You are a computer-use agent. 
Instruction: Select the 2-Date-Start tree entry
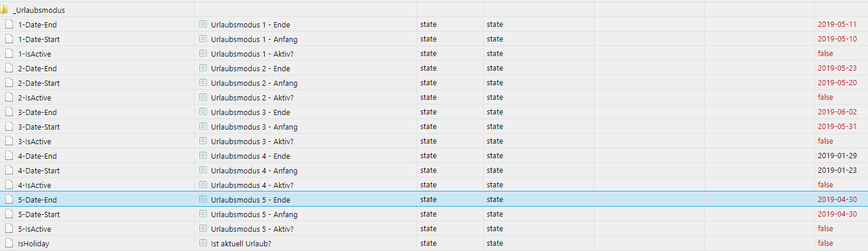pyautogui.click(x=39, y=83)
